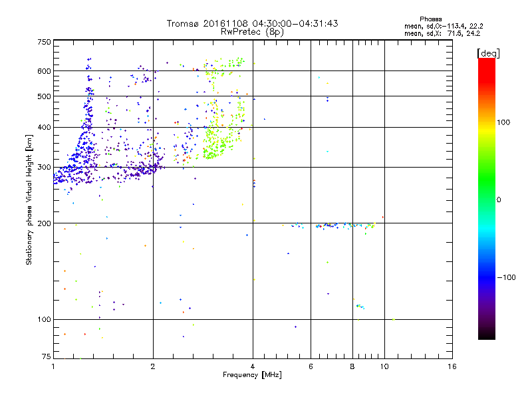Viewport: 532px width, 399px height.
Task: Click the plot title 'Tromsø 20161108 04:30:00-04:31:43'
Action: coord(252,23)
